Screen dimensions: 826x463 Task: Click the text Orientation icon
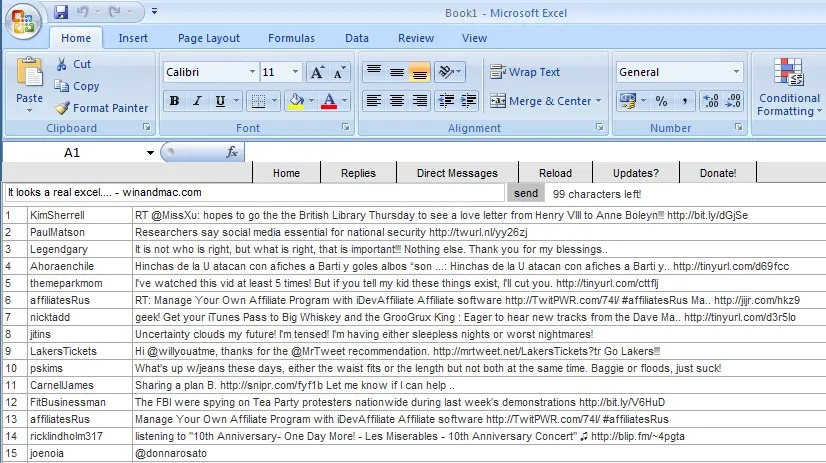click(x=449, y=72)
